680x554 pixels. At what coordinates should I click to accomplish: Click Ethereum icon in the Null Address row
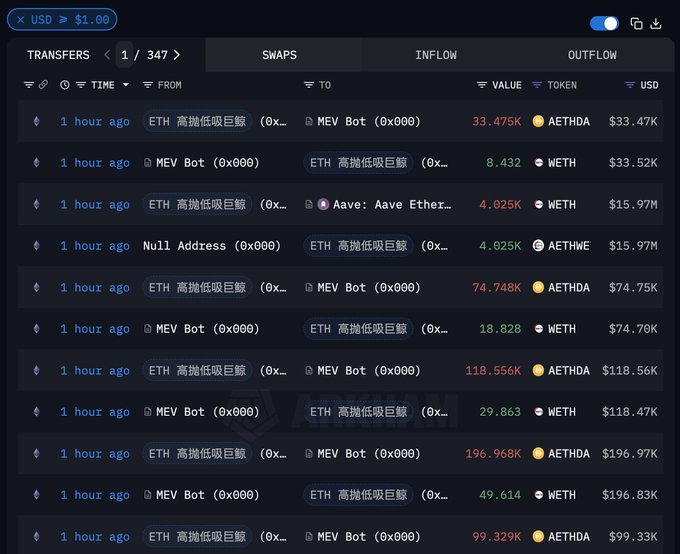click(36, 246)
